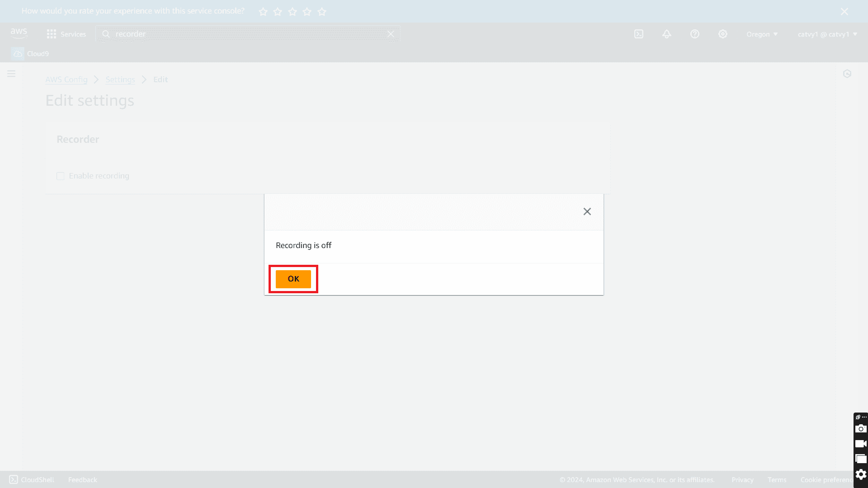Screen dimensions: 868x488
Task: Click the Cloud9 service icon
Action: click(18, 54)
